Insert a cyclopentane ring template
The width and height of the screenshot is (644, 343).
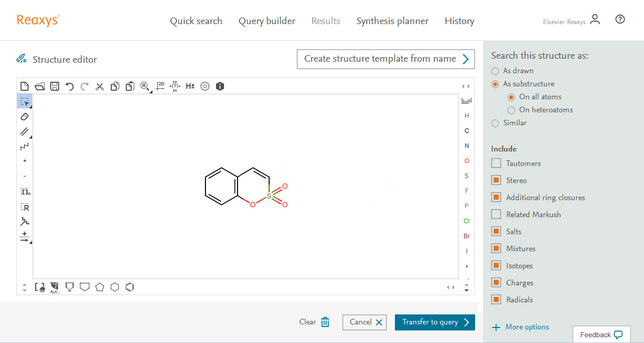100,287
